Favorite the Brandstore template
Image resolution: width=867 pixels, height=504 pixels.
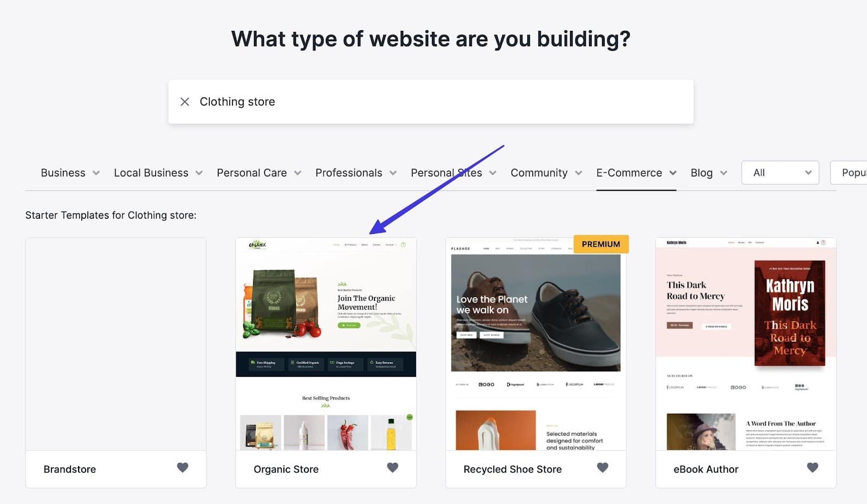pos(183,468)
